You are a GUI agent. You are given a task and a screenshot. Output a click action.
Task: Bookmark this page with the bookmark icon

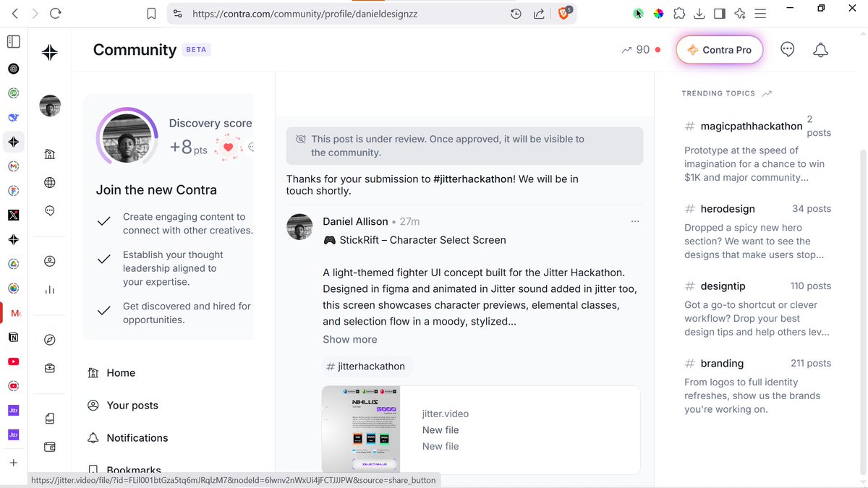point(151,14)
